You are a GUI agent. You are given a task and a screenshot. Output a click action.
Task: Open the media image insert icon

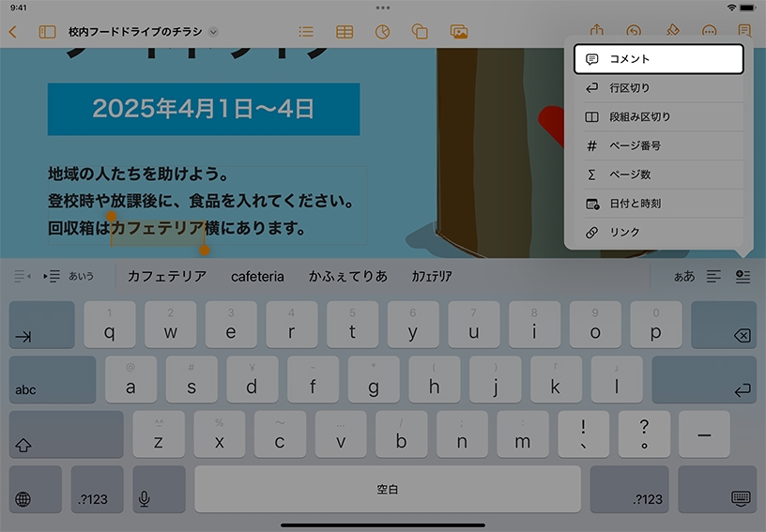pyautogui.click(x=459, y=32)
